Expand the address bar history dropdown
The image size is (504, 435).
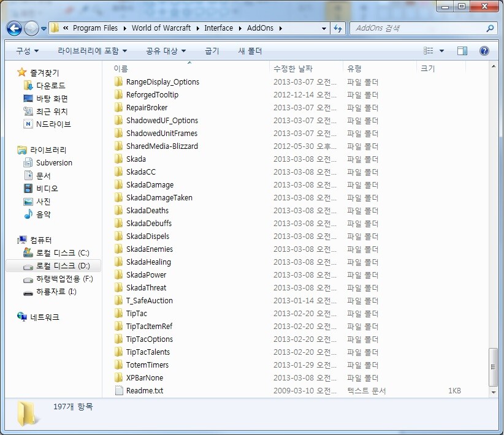coord(324,28)
